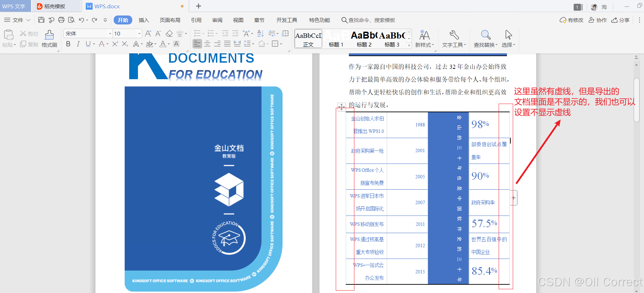Select the 标题 1 heading style

pyautogui.click(x=336, y=39)
